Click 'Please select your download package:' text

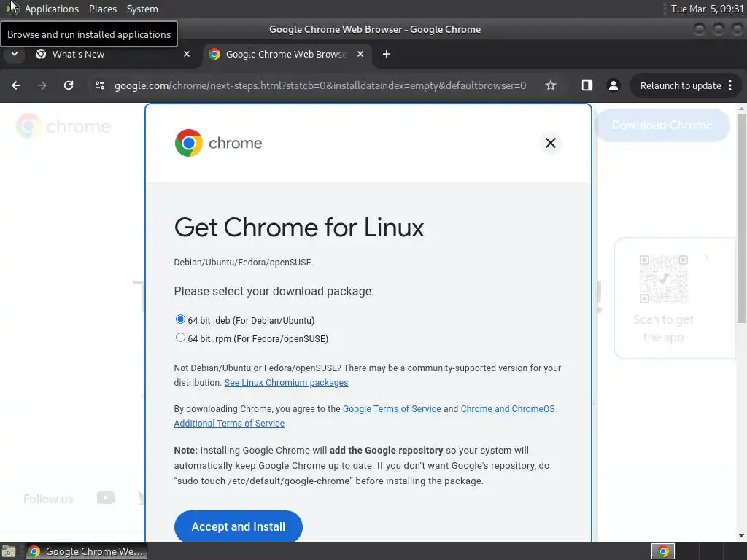coord(274,292)
